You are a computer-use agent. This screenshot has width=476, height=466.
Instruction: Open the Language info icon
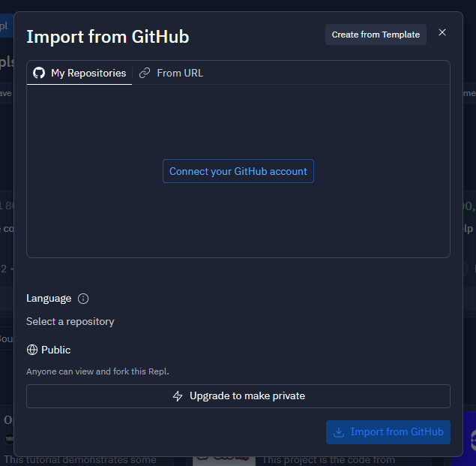(x=83, y=299)
